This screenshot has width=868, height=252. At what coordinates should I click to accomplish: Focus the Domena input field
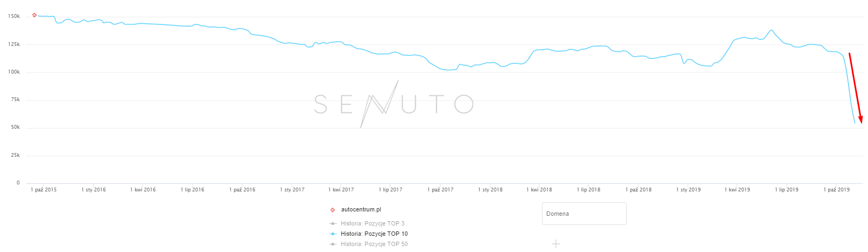pos(584,214)
